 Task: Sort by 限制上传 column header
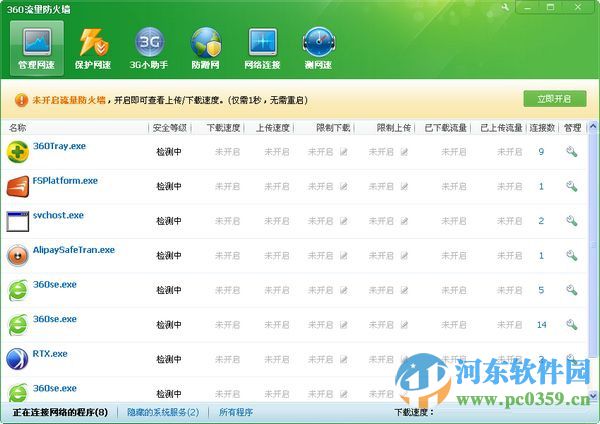(394, 128)
